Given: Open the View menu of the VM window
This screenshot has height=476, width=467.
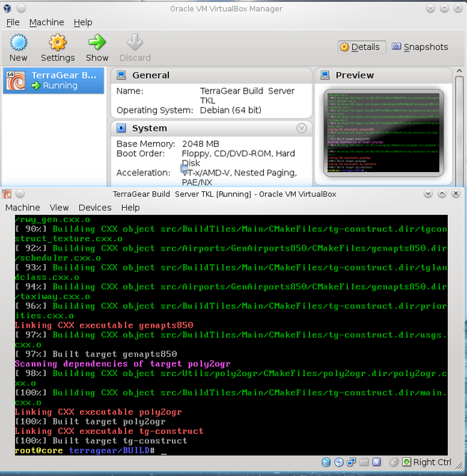Looking at the screenshot, I should coord(59,208).
